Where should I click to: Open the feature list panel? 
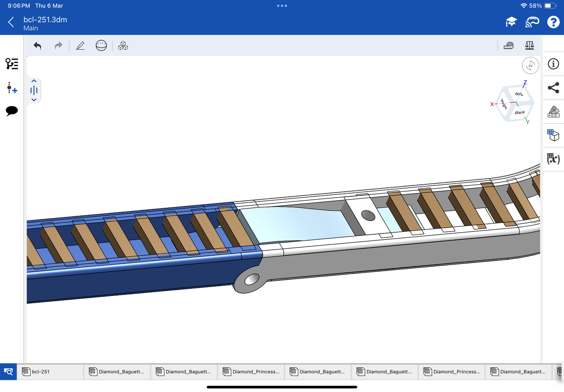(x=12, y=64)
